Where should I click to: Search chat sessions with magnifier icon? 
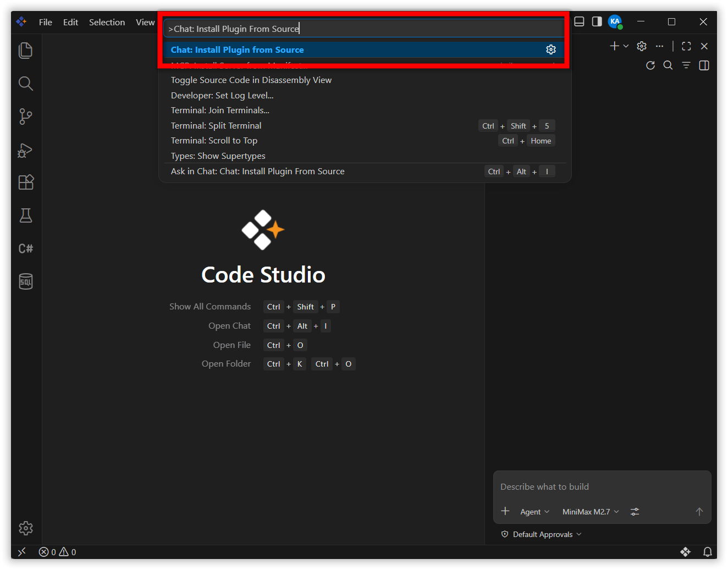point(668,65)
